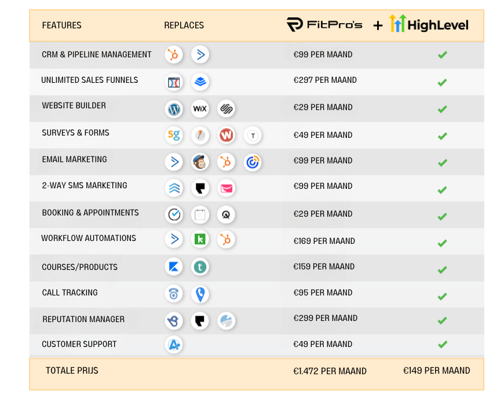504x420 pixels.
Task: Click the red W icon in Surveys & Forms
Action: coord(226,135)
